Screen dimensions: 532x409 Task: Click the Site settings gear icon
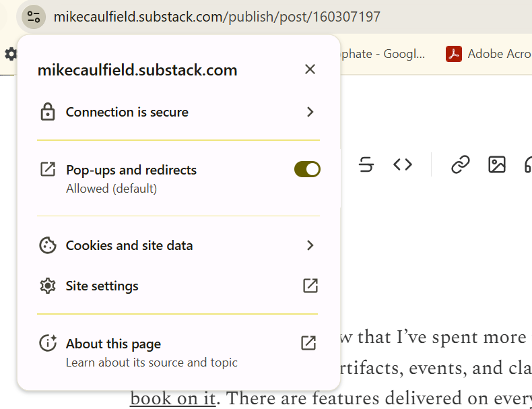pyautogui.click(x=48, y=286)
